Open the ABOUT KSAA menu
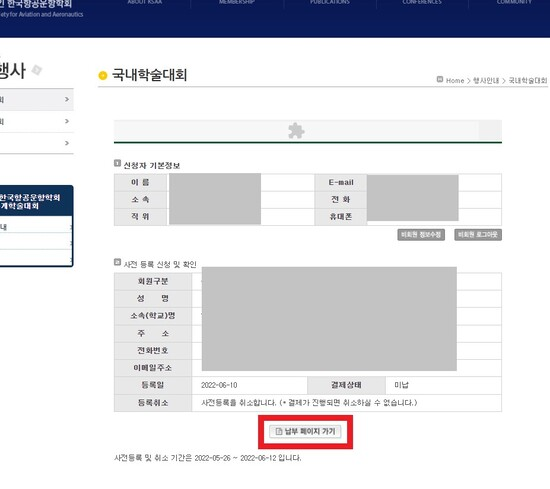This screenshot has width=550, height=489. click(x=144, y=2)
